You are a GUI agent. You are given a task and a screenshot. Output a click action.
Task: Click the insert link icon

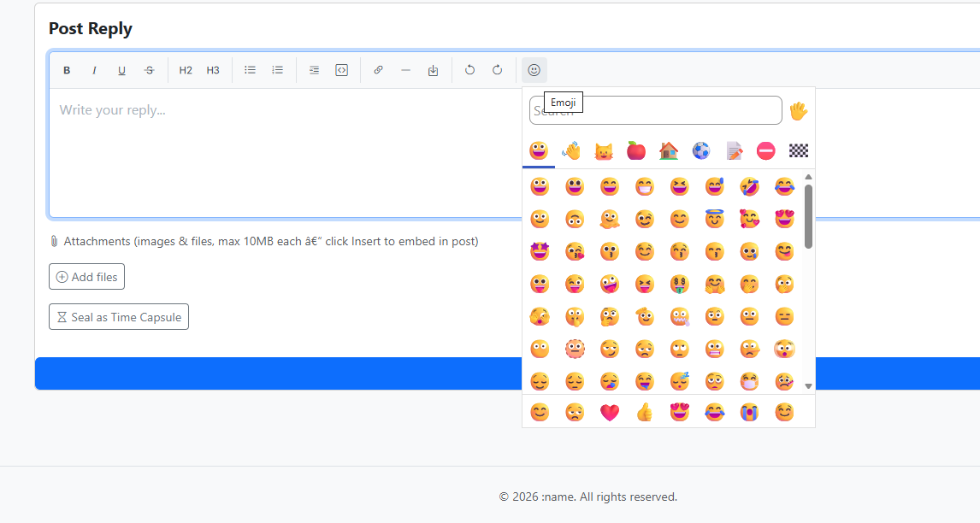tap(378, 70)
